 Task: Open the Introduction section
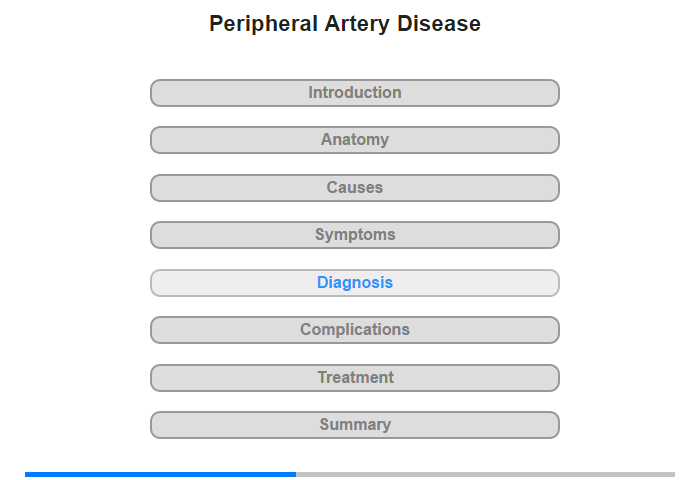click(354, 93)
